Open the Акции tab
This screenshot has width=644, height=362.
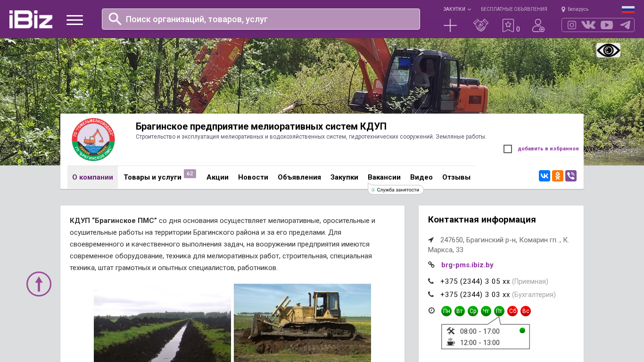click(x=217, y=177)
